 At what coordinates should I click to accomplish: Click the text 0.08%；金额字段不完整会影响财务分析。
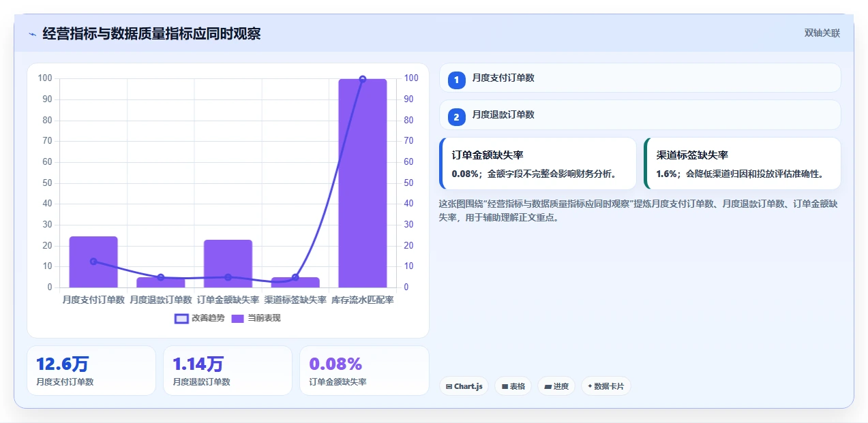(x=536, y=174)
